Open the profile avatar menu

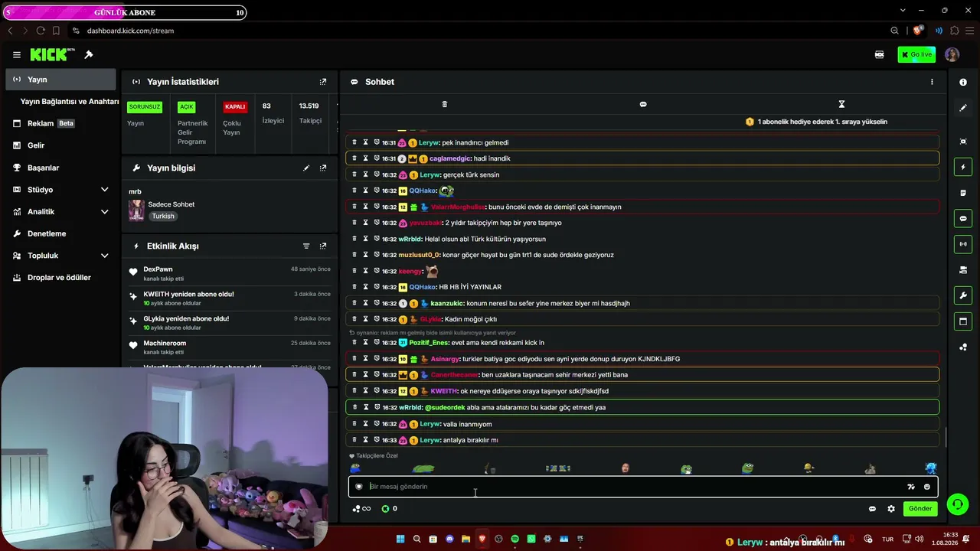tap(952, 54)
